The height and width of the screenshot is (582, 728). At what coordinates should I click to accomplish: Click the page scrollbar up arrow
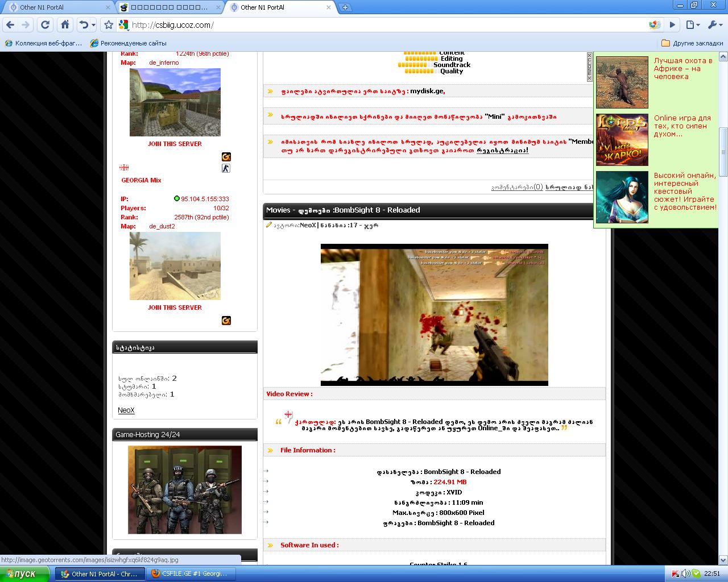723,56
